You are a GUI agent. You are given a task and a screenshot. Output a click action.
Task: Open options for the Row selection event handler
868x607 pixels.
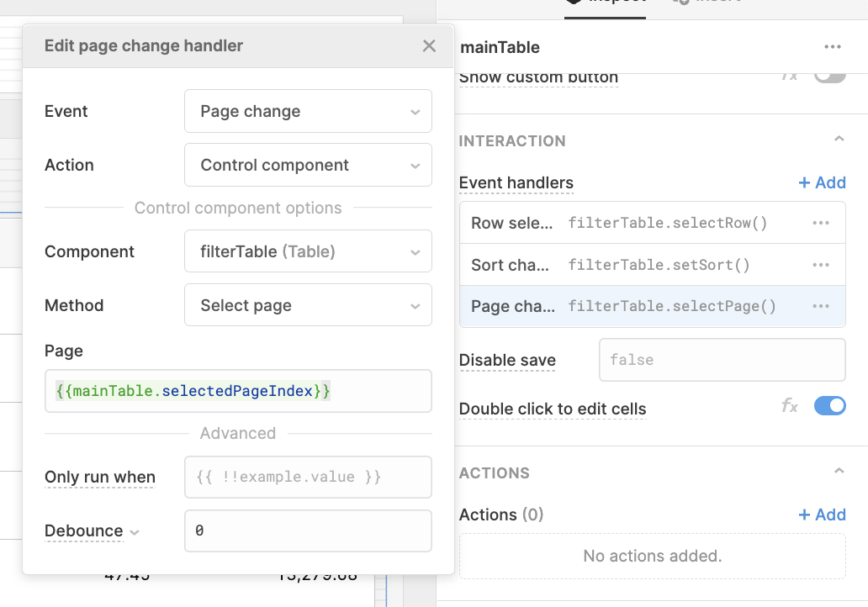820,223
